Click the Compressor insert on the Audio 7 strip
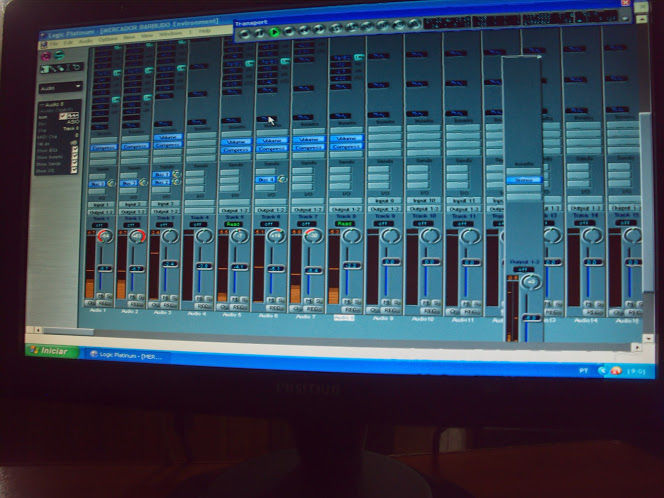 click(308, 148)
